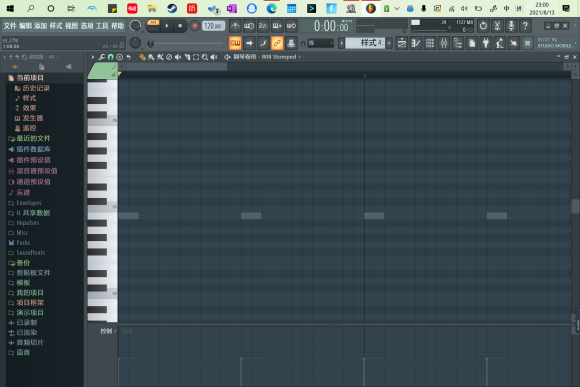Select the Draw pencil tool in piano roll
Image resolution: width=580 pixels, height=387 pixels.
click(142, 57)
